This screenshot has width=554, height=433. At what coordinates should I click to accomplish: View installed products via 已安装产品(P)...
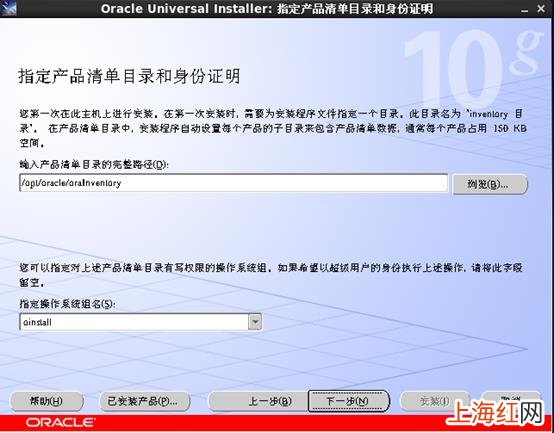pos(145,401)
